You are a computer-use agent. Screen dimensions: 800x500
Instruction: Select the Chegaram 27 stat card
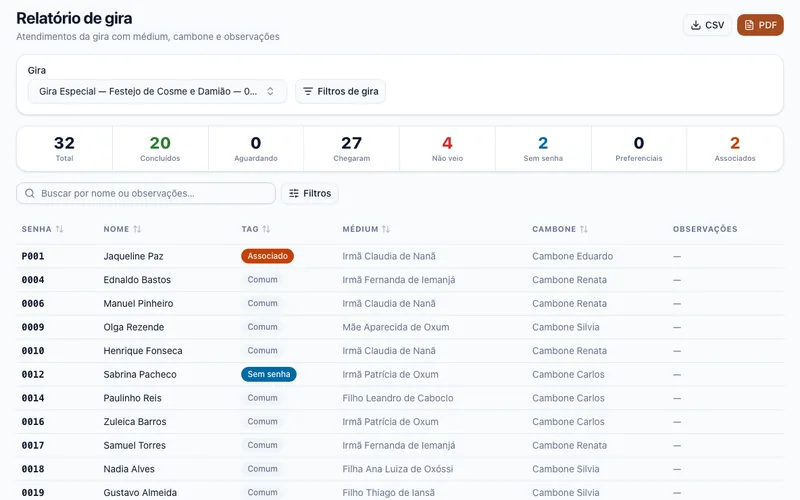352,148
